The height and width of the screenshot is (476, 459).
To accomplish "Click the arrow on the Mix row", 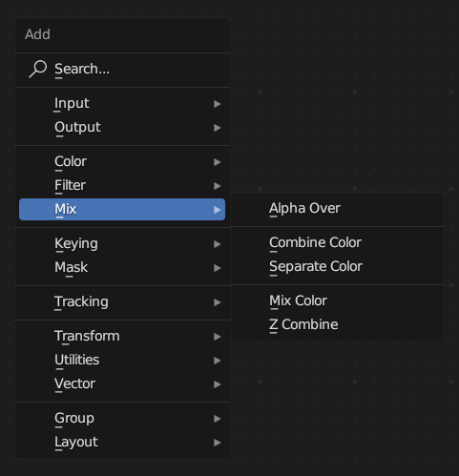I will tap(218, 210).
